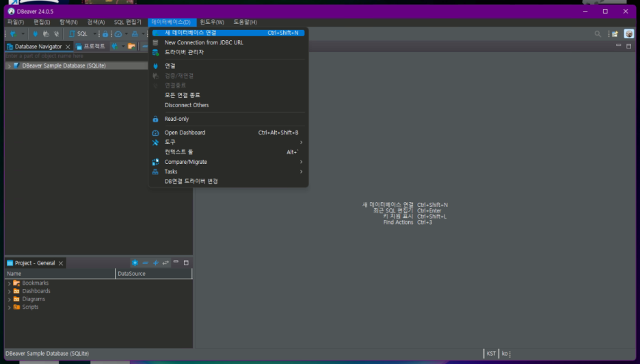
Task: Expand the Compare/Migrate submenu
Action: pos(228,162)
